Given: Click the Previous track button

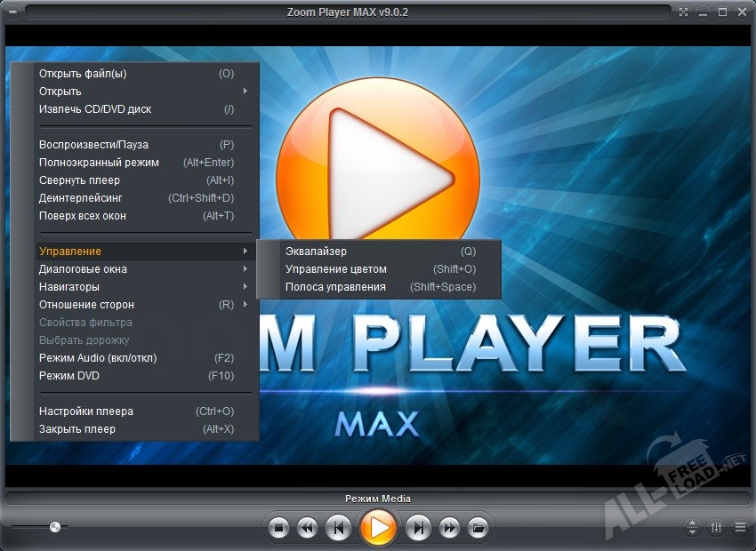Looking at the screenshot, I should tap(337, 528).
